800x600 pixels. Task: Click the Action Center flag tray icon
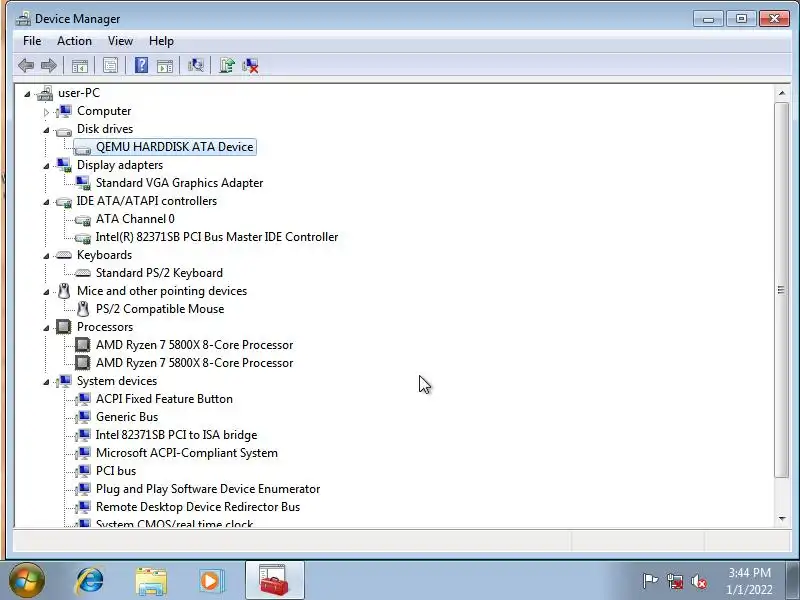(650, 581)
